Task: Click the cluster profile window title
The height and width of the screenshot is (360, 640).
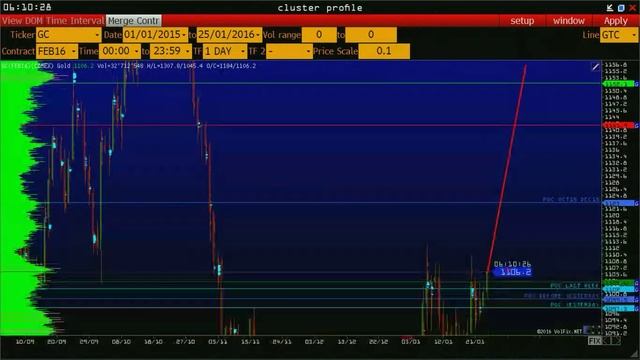Action: (320, 8)
